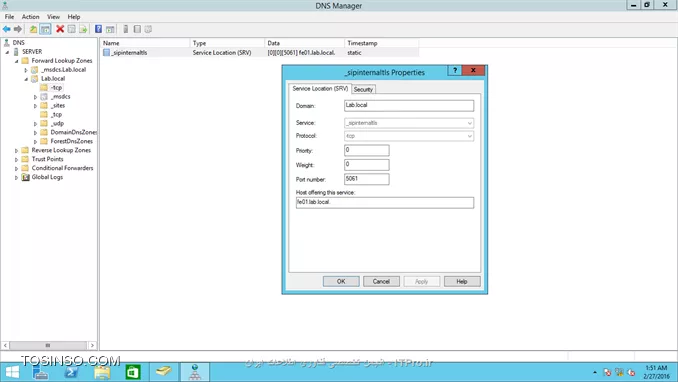678x382 pixels.
Task: Click the Priority input field
Action: point(367,150)
